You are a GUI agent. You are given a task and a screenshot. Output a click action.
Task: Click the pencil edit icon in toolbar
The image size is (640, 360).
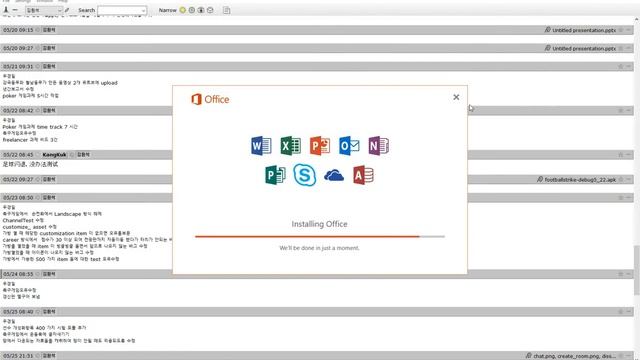click(x=67, y=10)
